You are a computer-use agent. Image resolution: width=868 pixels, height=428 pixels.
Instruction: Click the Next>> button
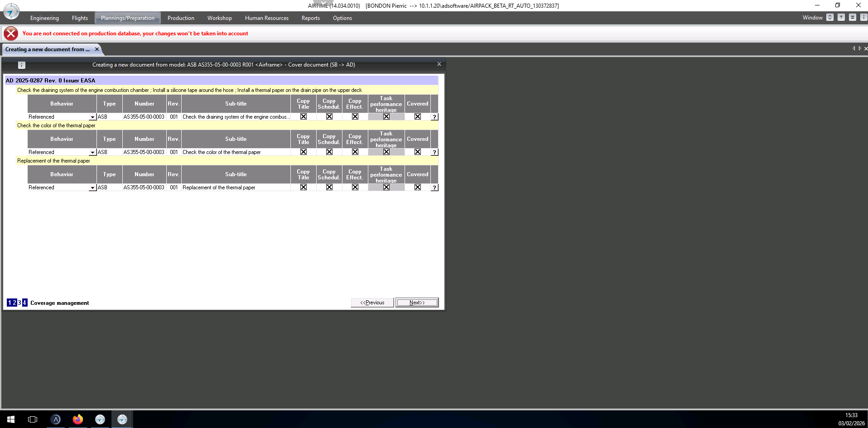(417, 303)
